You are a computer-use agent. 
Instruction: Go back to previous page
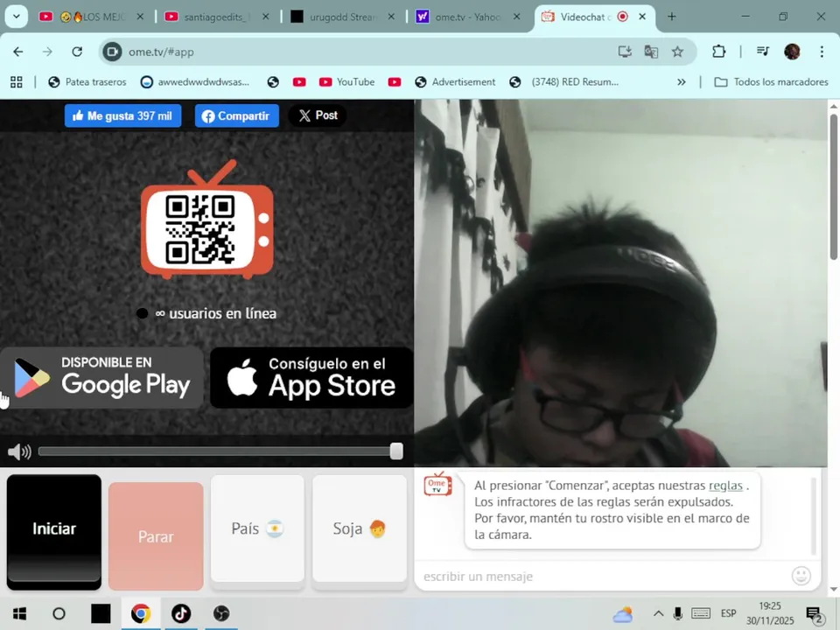click(18, 52)
